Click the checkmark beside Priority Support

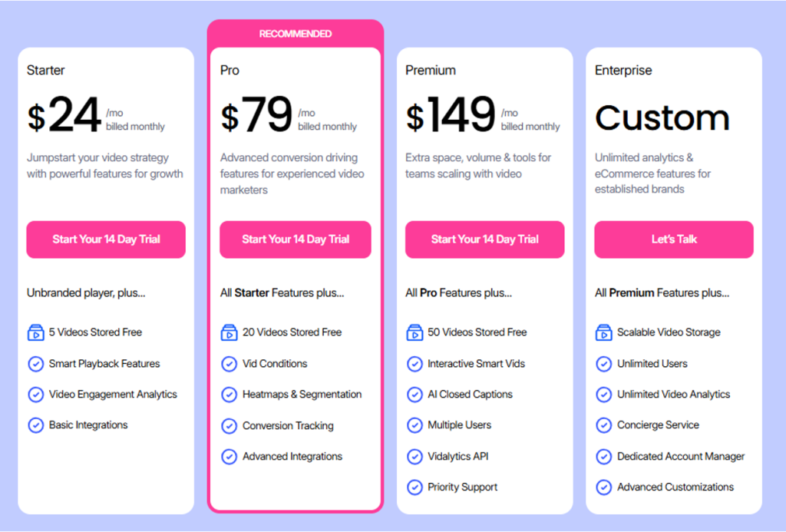[414, 487]
